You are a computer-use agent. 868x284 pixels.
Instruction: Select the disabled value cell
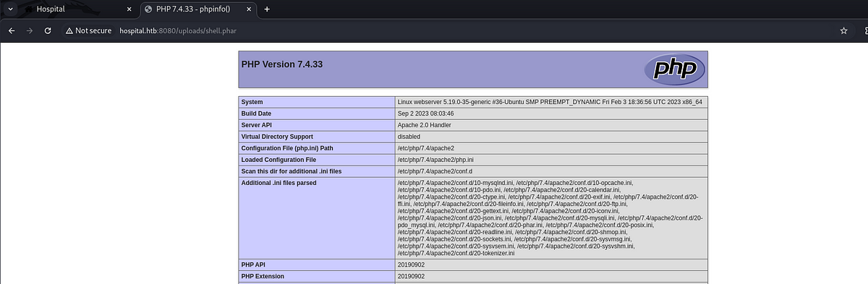(551, 137)
